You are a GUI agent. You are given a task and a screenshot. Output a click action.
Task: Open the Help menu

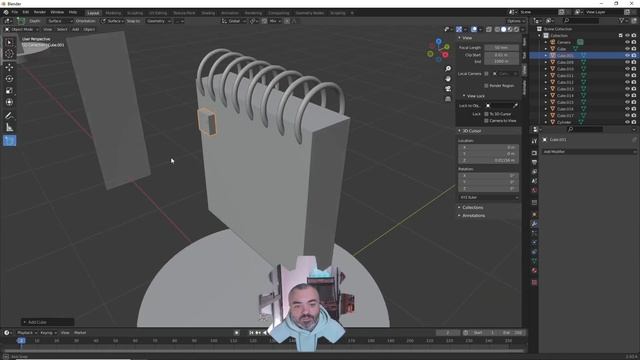point(73,12)
